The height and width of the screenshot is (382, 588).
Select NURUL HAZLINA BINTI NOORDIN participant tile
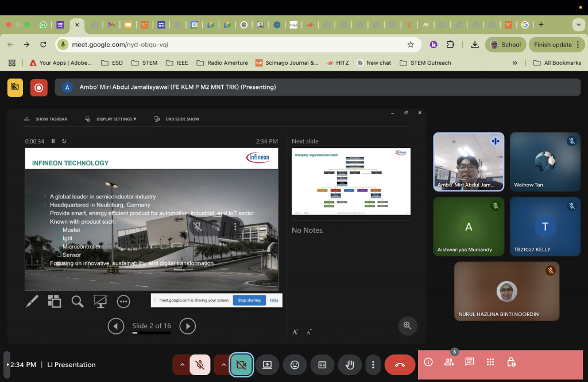click(x=507, y=291)
